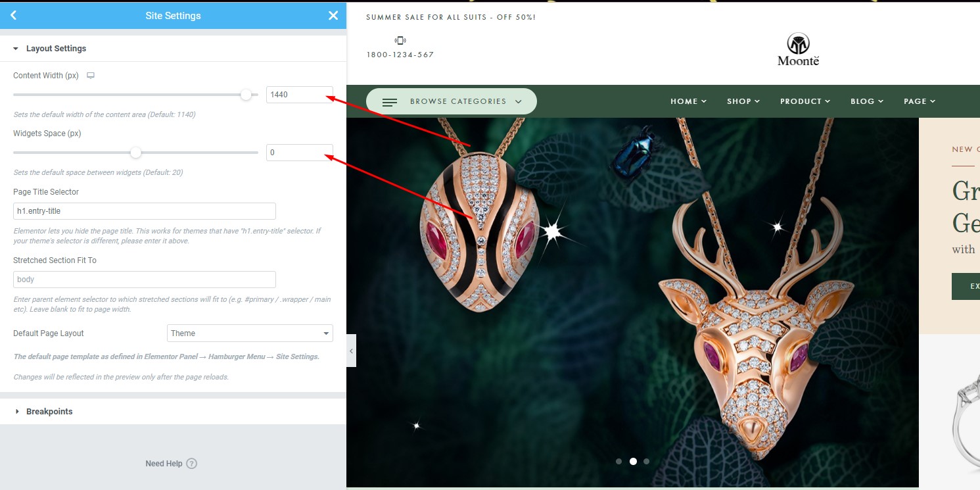The width and height of the screenshot is (980, 490).
Task: Click the Need Help question mark icon
Action: click(191, 464)
